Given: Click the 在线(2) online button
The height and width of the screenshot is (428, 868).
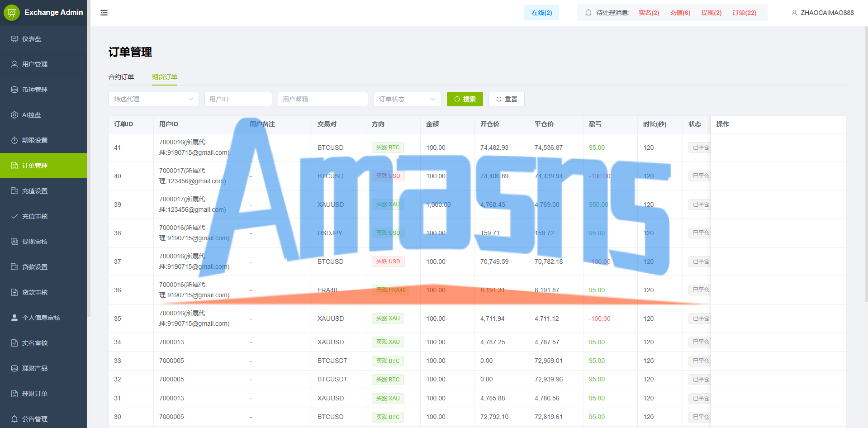Looking at the screenshot, I should click(541, 13).
